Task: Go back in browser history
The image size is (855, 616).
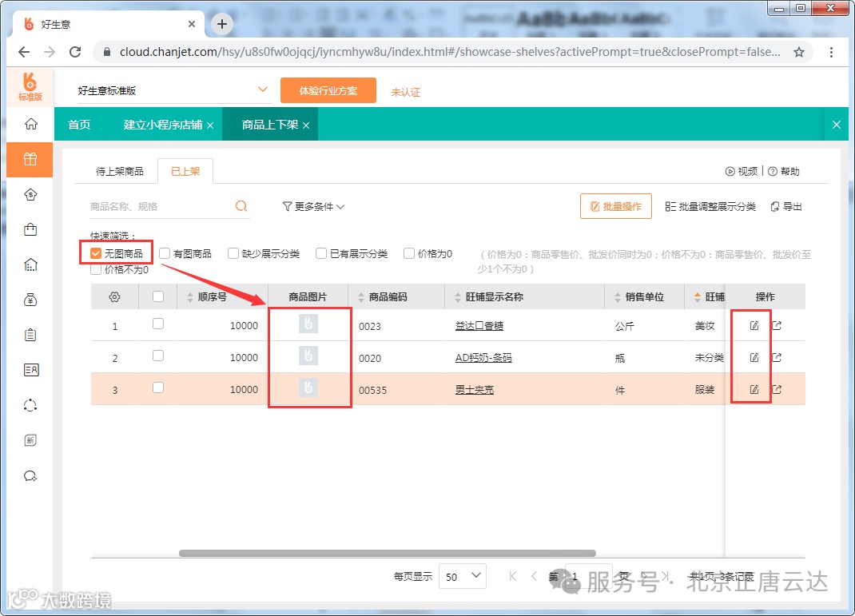Action: [23, 52]
